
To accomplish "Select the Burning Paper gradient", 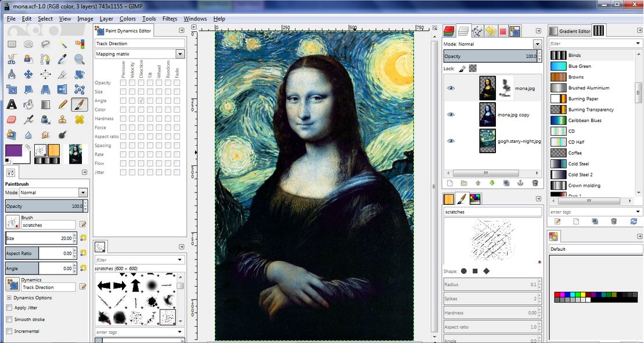I will tap(583, 99).
